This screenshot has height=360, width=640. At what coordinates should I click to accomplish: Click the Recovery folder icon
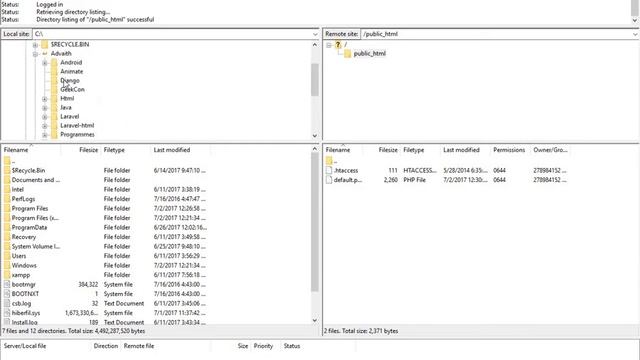[x=7, y=237]
